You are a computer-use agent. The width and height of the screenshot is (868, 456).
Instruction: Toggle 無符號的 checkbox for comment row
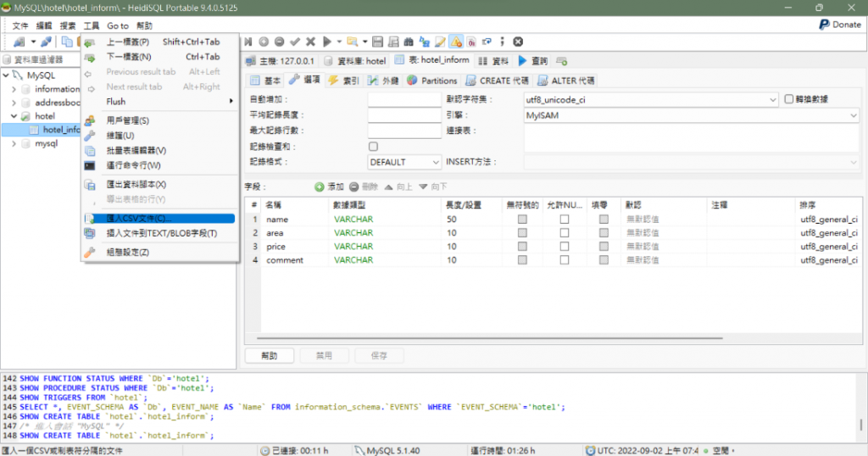522,260
